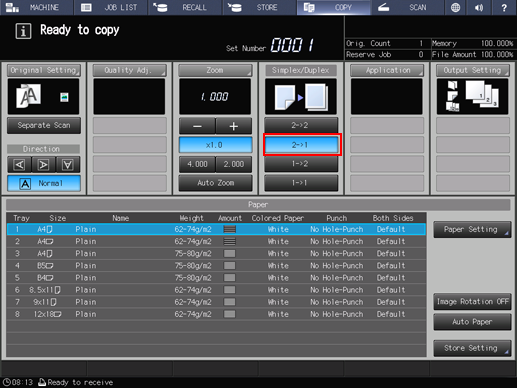This screenshot has height=388, width=517.
Task: Click the info icon beside Ready to copy
Action: click(x=23, y=31)
